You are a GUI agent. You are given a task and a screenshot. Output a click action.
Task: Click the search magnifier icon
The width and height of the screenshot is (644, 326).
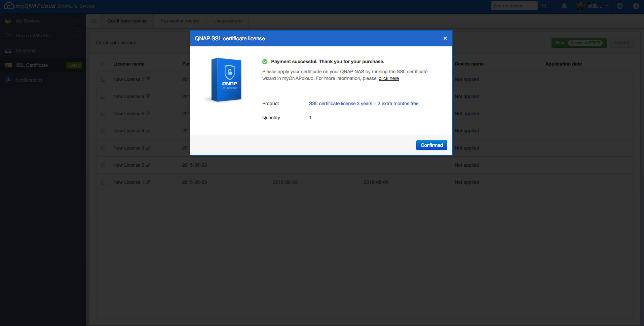coord(544,6)
